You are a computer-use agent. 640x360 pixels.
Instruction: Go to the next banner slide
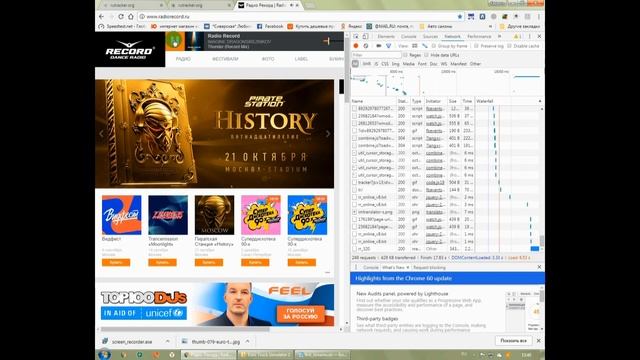[x=328, y=133]
